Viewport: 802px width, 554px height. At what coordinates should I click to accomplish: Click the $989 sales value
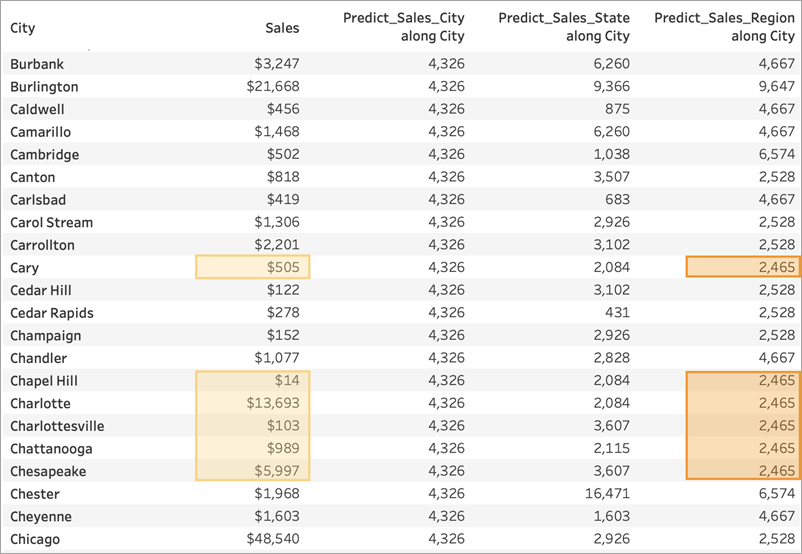283,448
